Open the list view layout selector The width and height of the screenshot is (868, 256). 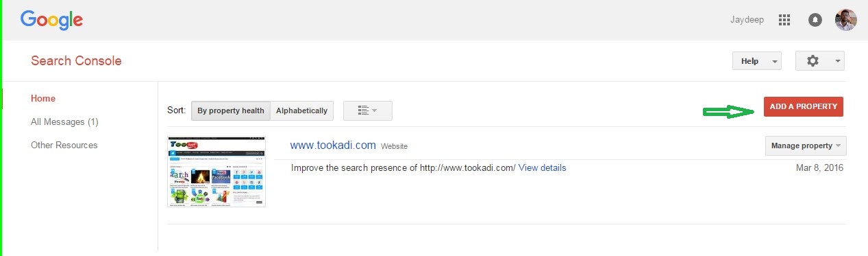[x=368, y=110]
